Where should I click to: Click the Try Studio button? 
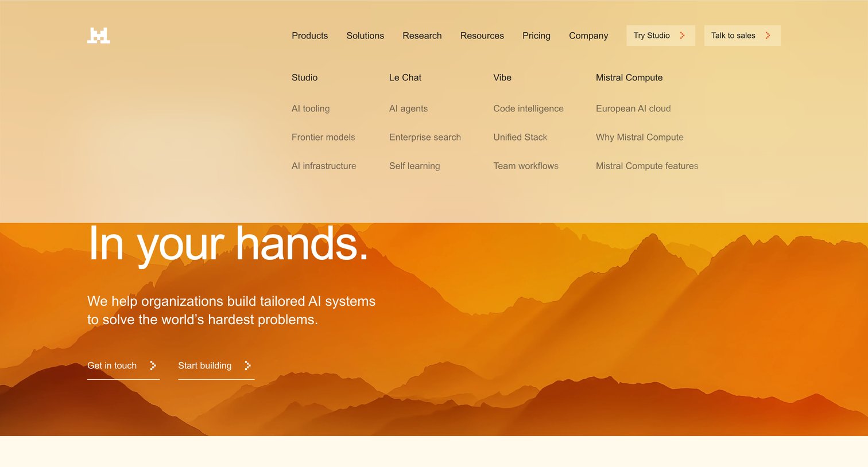(x=660, y=36)
